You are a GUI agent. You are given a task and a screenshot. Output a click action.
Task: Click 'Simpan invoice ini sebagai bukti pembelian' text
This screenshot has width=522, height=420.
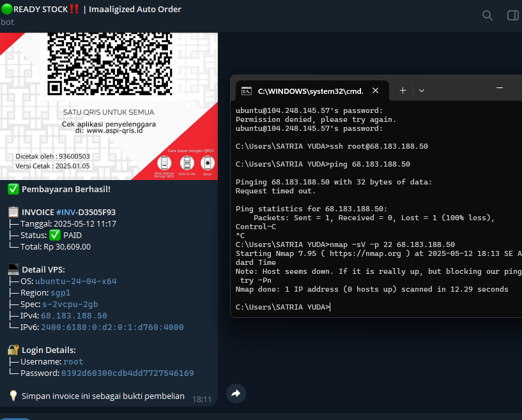point(103,396)
